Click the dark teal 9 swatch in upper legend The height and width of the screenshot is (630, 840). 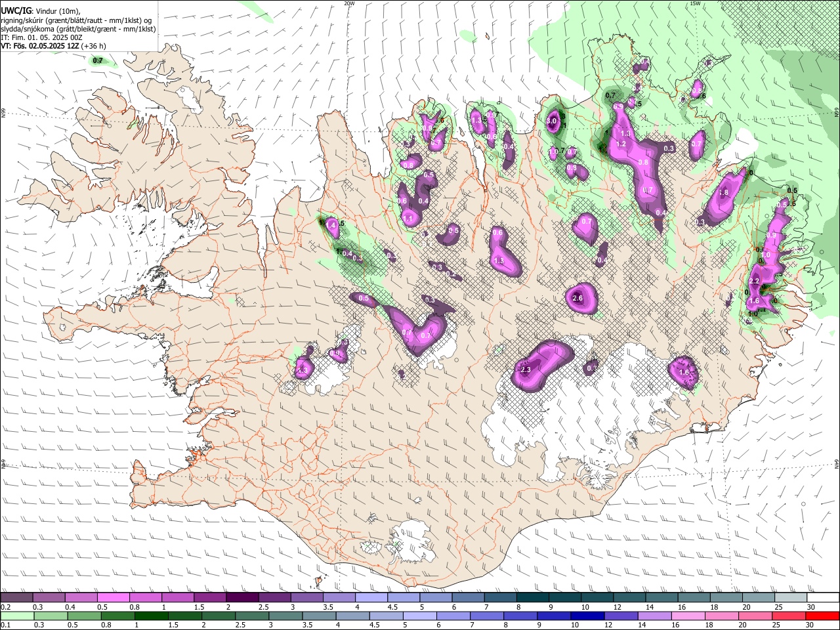tap(565, 598)
